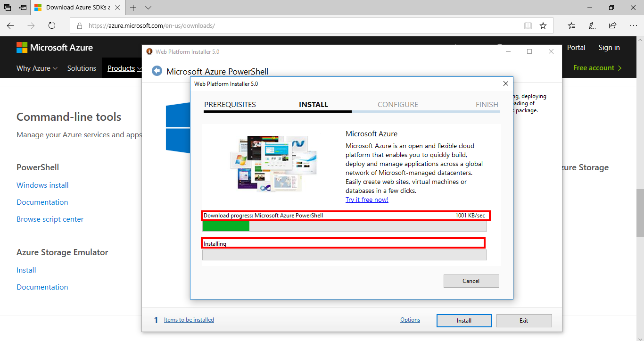Click Sign in on Azure page
Image resolution: width=644 pixels, height=341 pixels.
609,47
